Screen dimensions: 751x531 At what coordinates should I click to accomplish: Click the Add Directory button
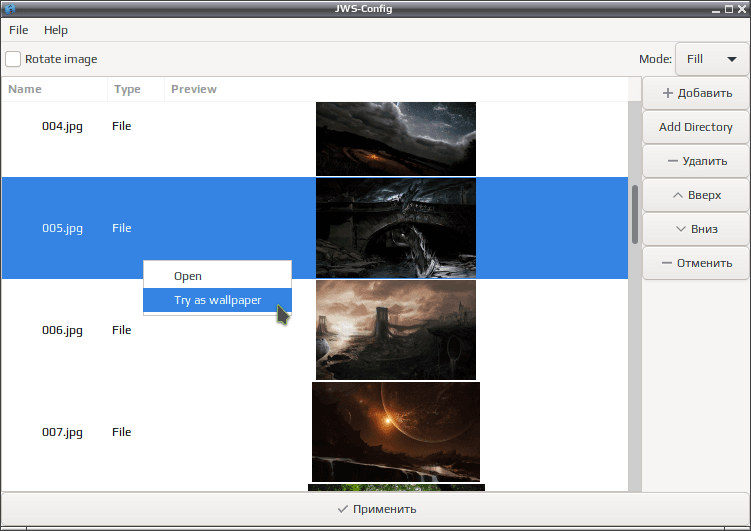coord(696,127)
